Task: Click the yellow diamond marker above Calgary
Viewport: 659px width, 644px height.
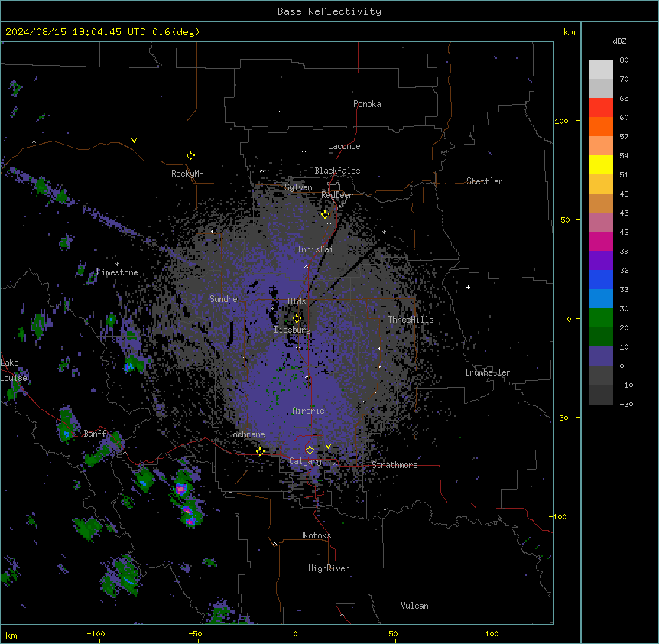Action: 310,450
